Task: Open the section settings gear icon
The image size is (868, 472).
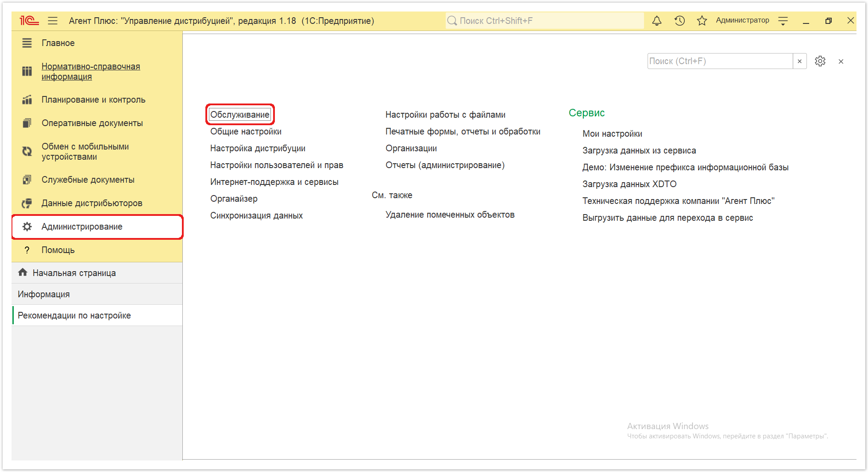Action: [820, 61]
